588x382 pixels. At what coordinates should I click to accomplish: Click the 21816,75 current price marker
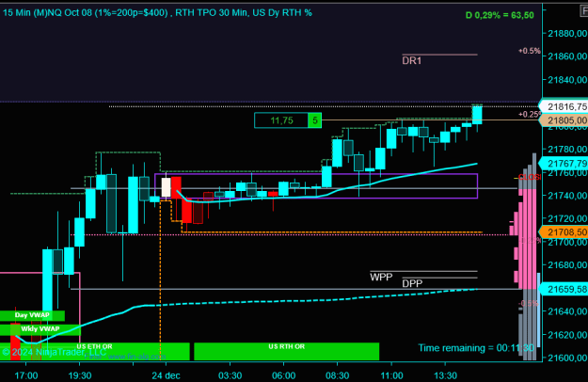[564, 106]
